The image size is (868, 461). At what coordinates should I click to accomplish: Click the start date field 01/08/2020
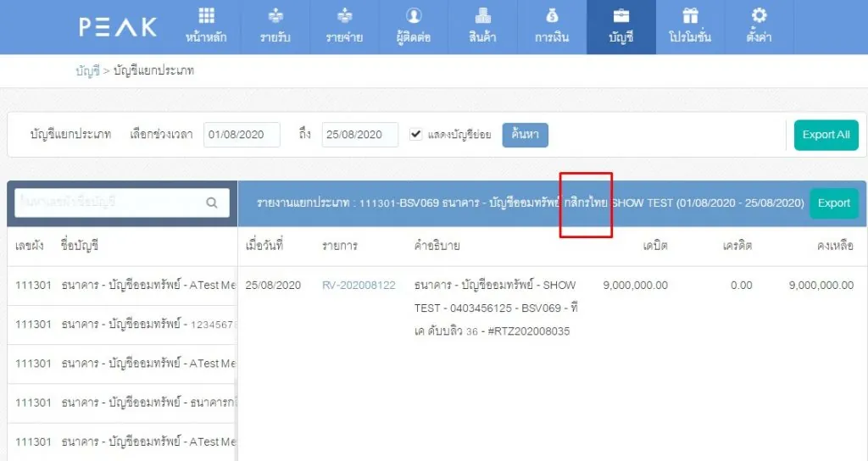click(x=242, y=135)
